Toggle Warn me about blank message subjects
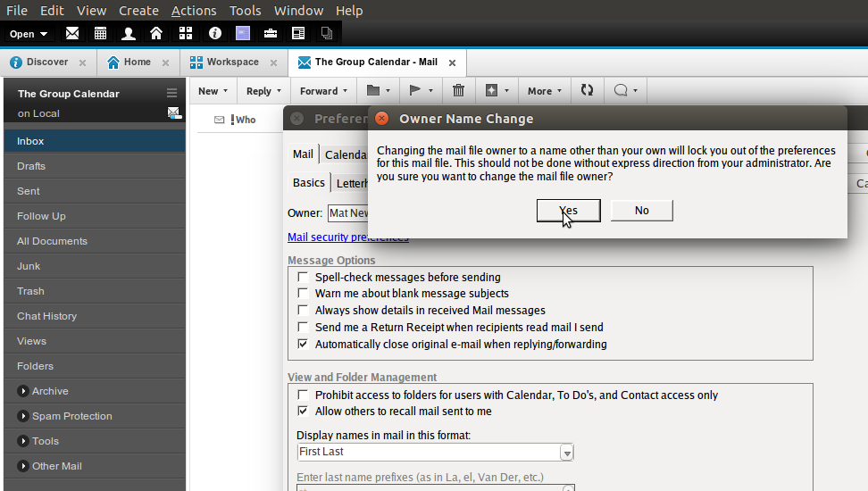The height and width of the screenshot is (491, 868). tap(304, 294)
